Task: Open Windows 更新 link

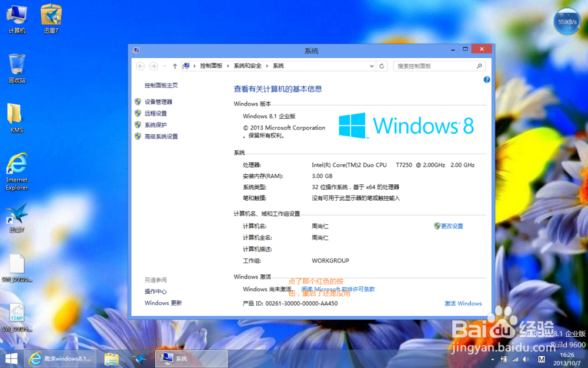Action: pos(163,303)
